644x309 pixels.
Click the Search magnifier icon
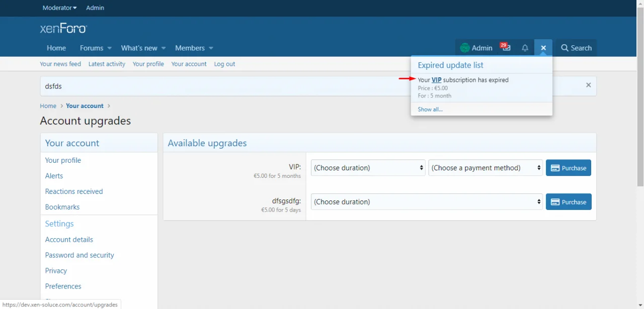tap(565, 48)
